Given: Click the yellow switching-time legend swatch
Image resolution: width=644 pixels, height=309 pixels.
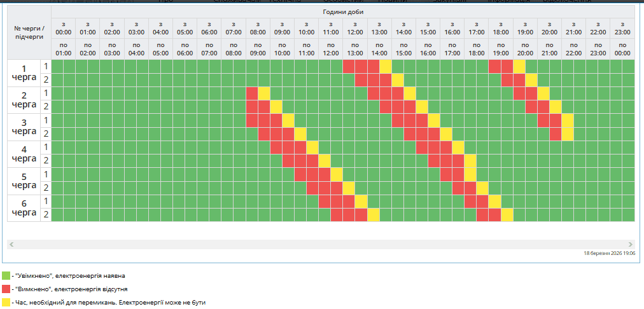Looking at the screenshot, I should (x=6, y=303).
